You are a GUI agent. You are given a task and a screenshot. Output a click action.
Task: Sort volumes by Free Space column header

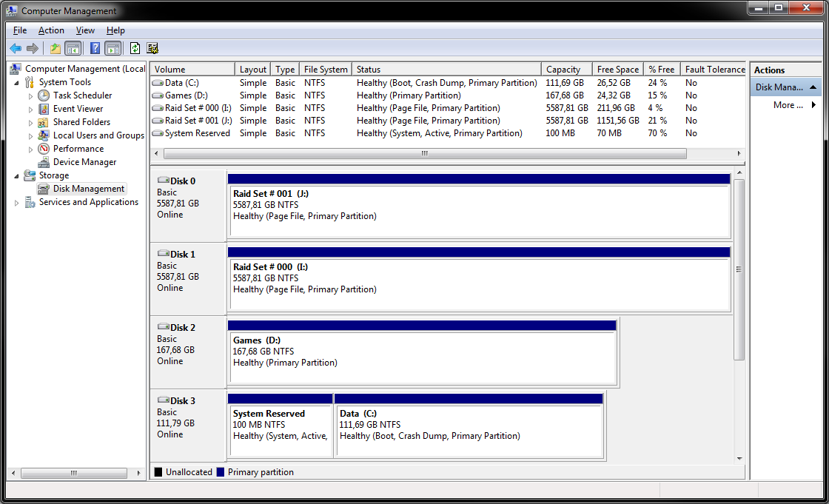pos(617,70)
